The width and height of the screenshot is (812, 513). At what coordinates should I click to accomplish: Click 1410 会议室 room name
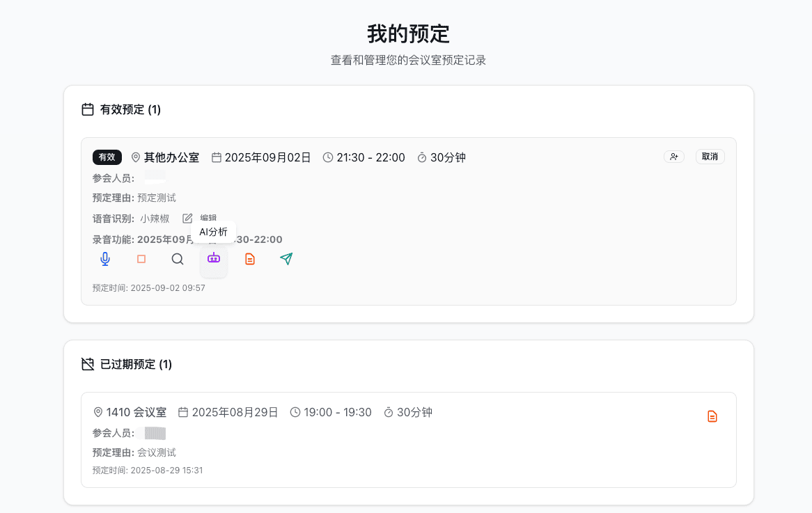coord(136,412)
